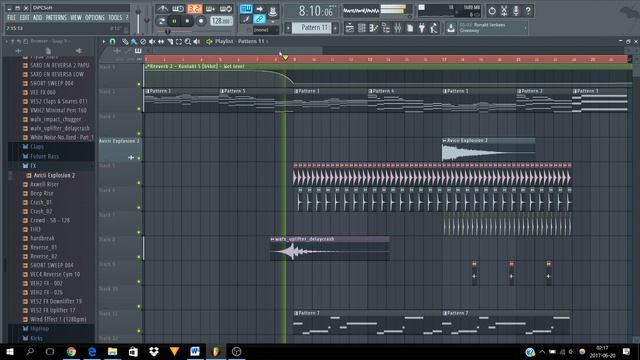Open the piano roll icon
The width and height of the screenshot is (640, 360).
[x=373, y=28]
